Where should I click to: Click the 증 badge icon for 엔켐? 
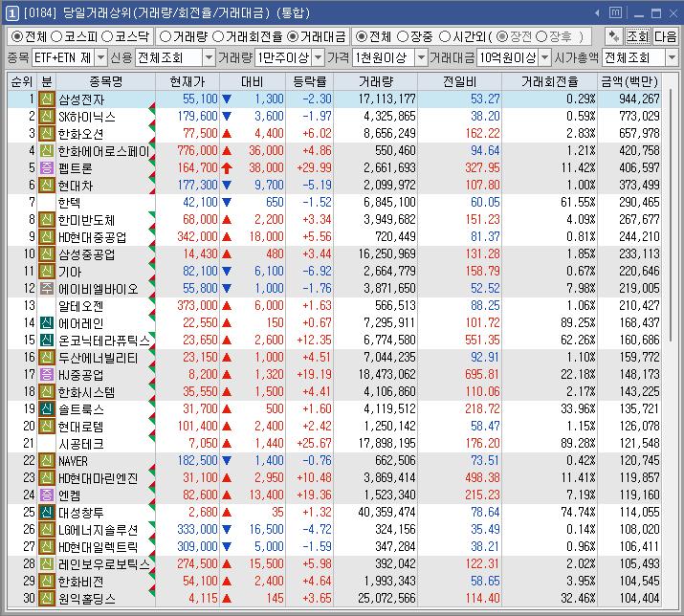pyautogui.click(x=47, y=495)
